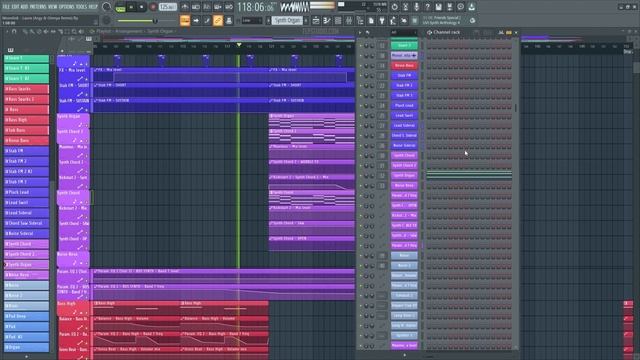Viewport: 640px width, 360px height.
Task: Select next pattern arrow right of Synth Organ
Action: pos(306,20)
